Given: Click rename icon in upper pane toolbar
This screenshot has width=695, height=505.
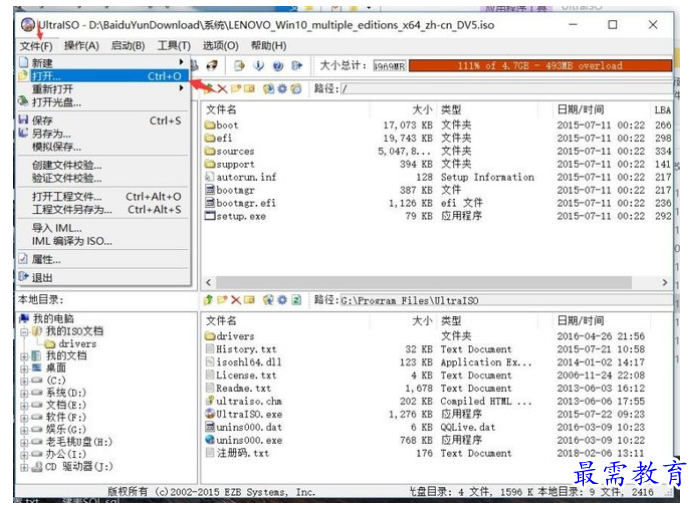Looking at the screenshot, I should [x=250, y=89].
